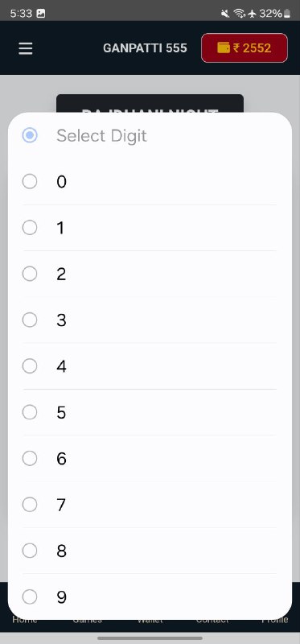Pick digit 6 option

click(x=150, y=458)
